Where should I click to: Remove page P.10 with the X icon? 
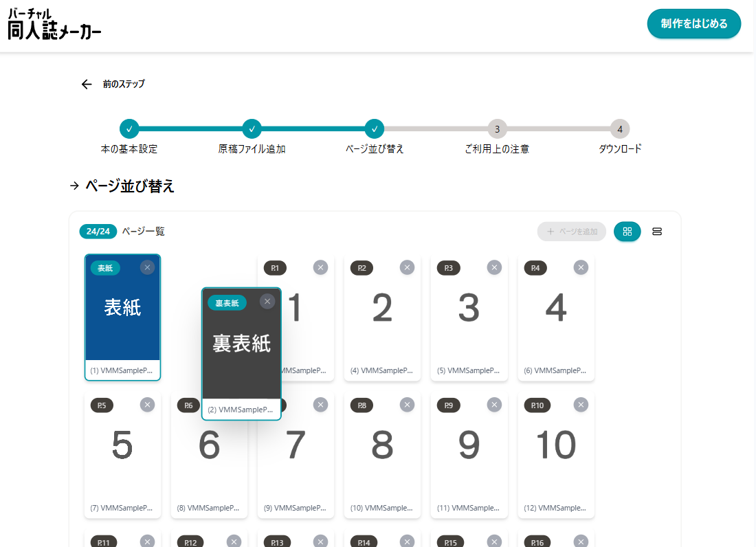click(581, 405)
